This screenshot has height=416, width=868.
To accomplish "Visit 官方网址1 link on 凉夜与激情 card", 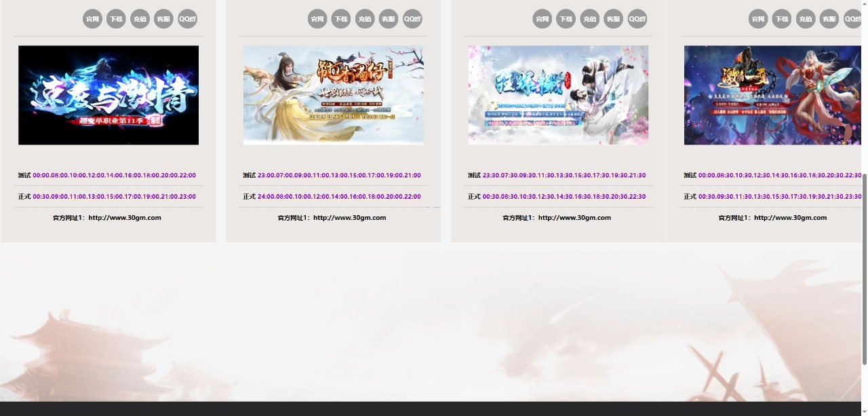I will [107, 218].
